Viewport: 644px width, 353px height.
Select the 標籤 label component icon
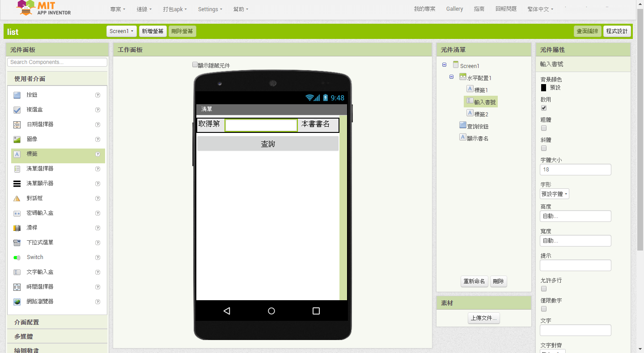pos(17,154)
